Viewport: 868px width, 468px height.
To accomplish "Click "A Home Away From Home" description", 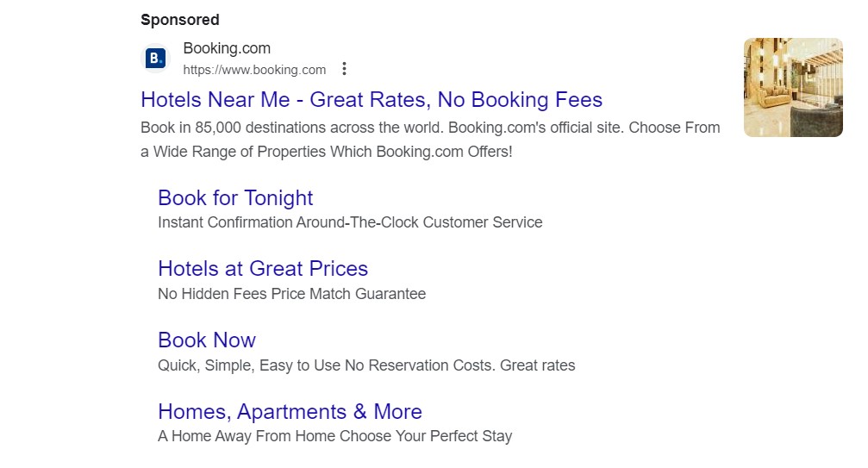I will [x=247, y=436].
